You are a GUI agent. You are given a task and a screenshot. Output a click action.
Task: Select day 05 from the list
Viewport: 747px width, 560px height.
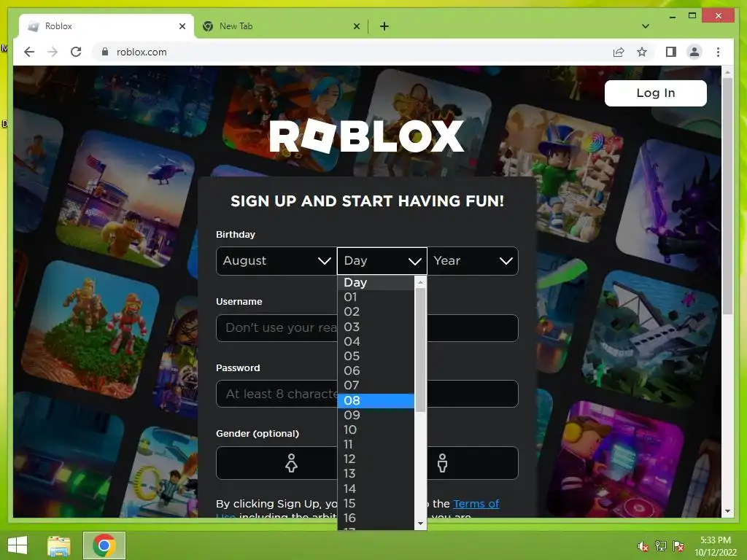[376, 356]
